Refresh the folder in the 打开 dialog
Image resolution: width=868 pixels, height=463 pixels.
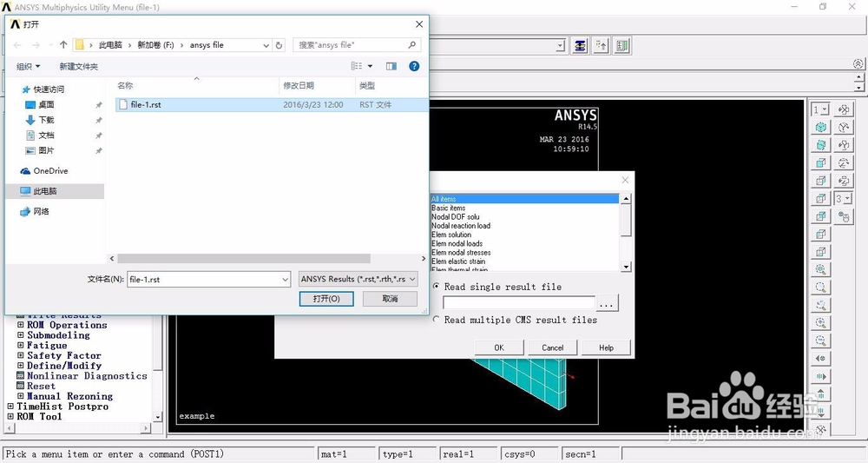click(x=279, y=45)
